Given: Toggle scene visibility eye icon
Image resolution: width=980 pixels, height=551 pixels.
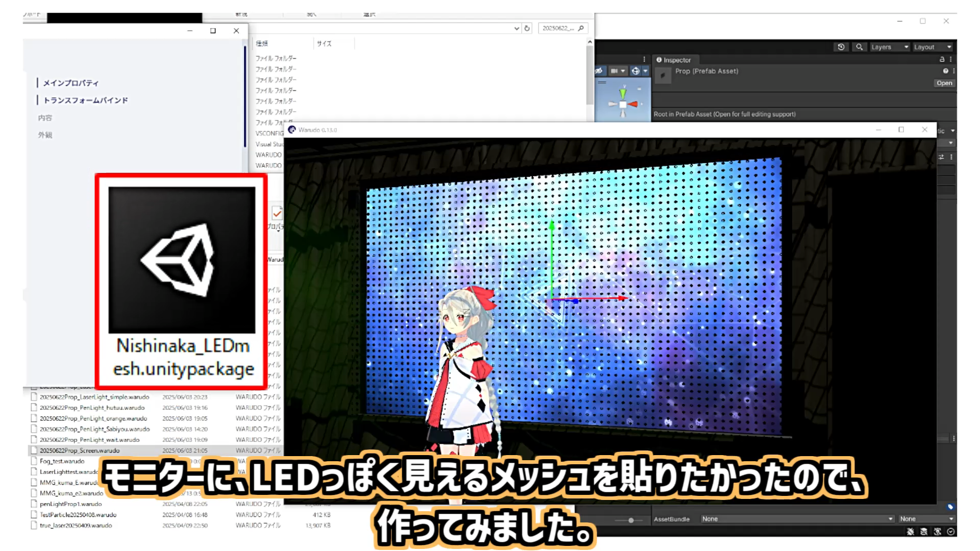Looking at the screenshot, I should (x=599, y=71).
